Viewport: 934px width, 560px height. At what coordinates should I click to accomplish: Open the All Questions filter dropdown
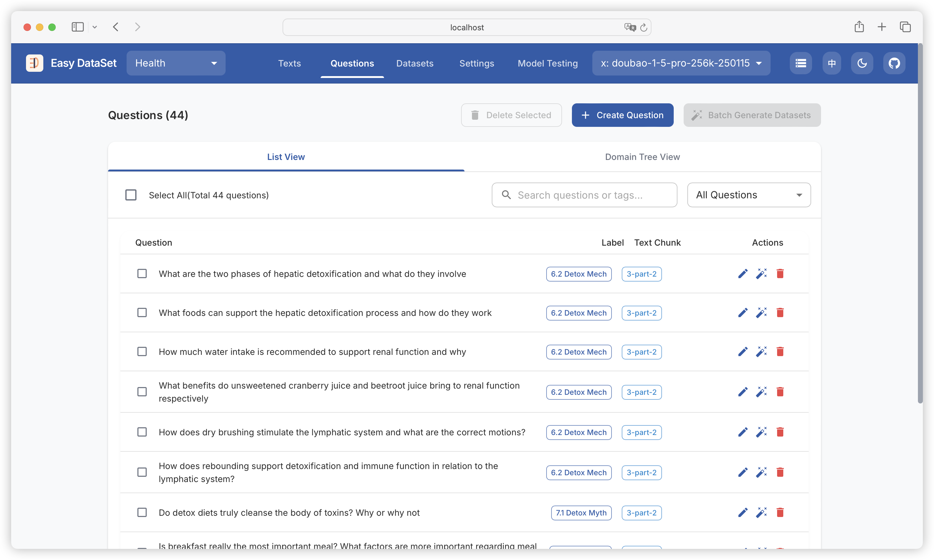coord(749,195)
